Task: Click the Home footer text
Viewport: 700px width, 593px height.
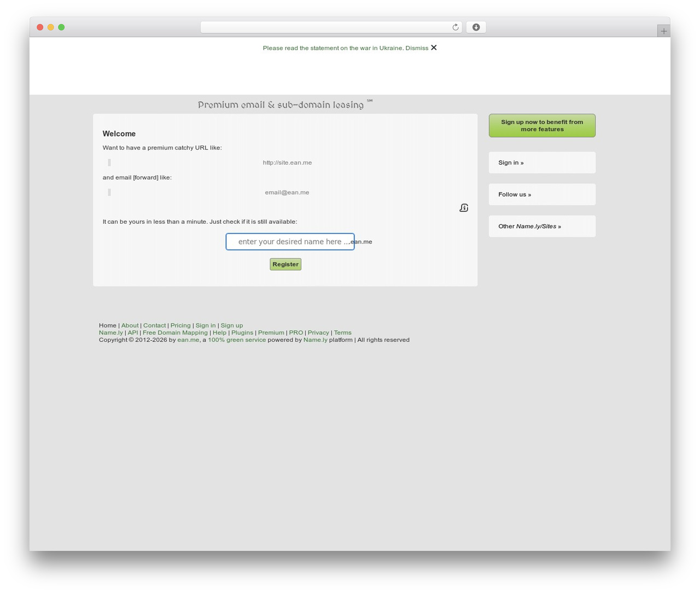Action: tap(108, 325)
